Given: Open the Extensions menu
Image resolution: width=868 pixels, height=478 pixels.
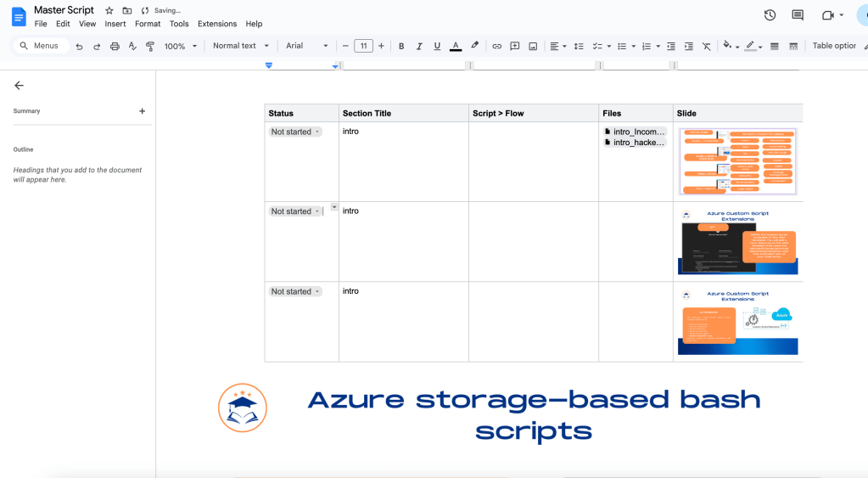Looking at the screenshot, I should pyautogui.click(x=217, y=24).
